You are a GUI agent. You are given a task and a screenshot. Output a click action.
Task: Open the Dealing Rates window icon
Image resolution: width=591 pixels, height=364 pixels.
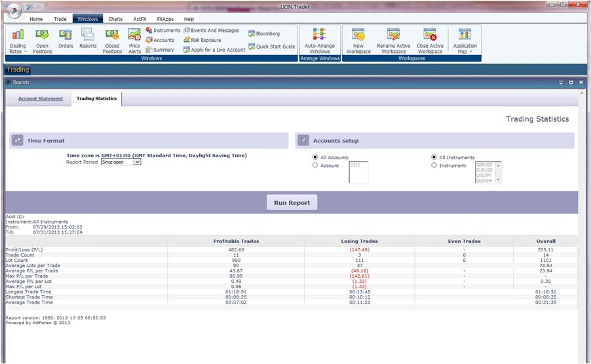[18, 35]
